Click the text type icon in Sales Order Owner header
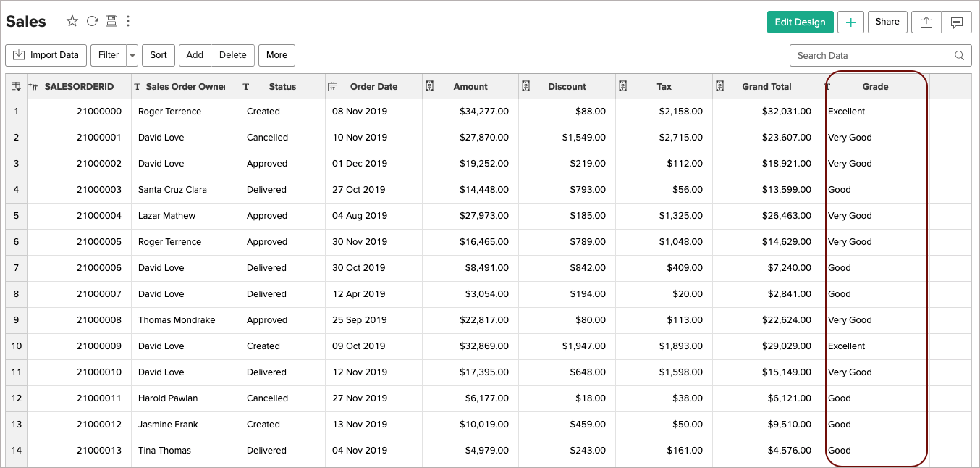 [138, 87]
